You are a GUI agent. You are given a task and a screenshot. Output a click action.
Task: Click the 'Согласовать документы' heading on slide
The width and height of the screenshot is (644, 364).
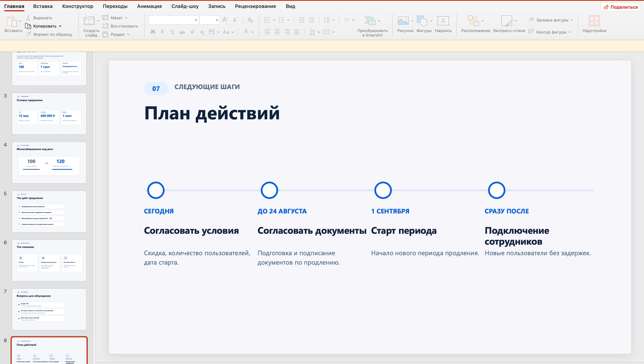coord(312,231)
